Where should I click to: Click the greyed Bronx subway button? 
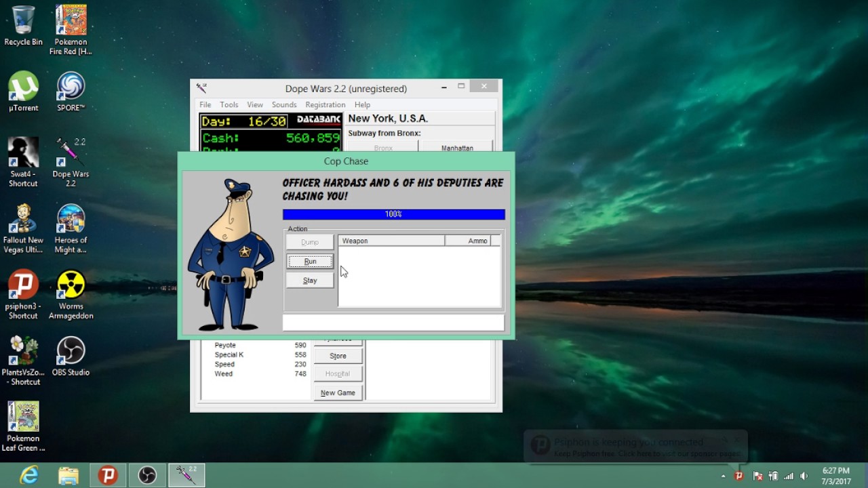[383, 147]
